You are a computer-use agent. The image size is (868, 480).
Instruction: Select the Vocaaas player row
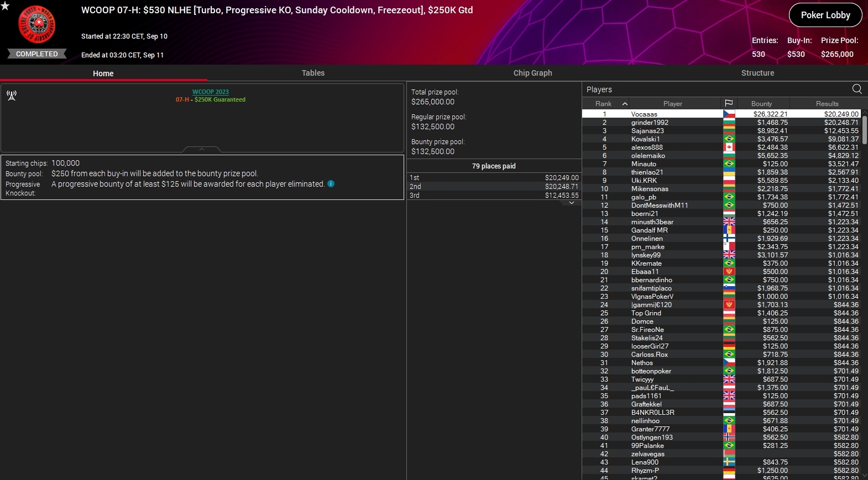tap(721, 114)
